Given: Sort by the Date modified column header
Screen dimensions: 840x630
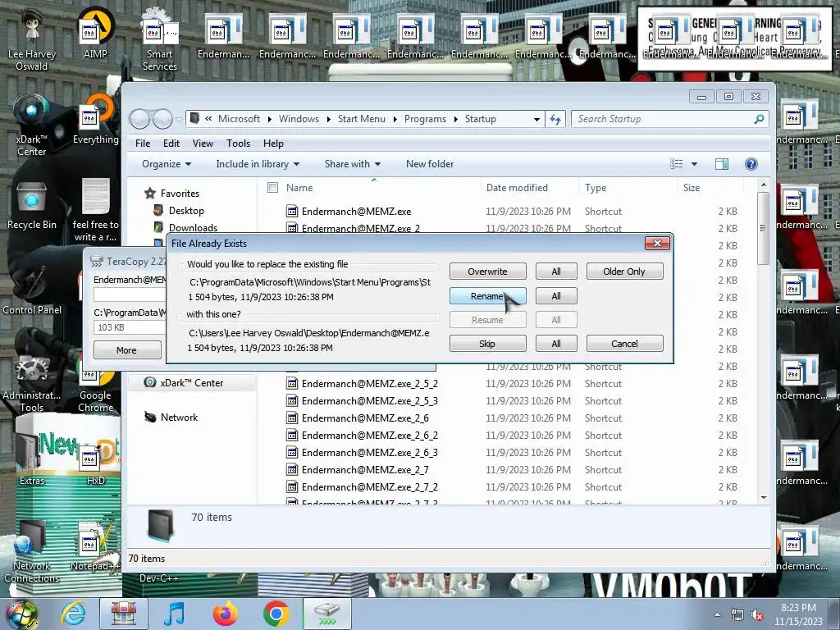Looking at the screenshot, I should (517, 188).
